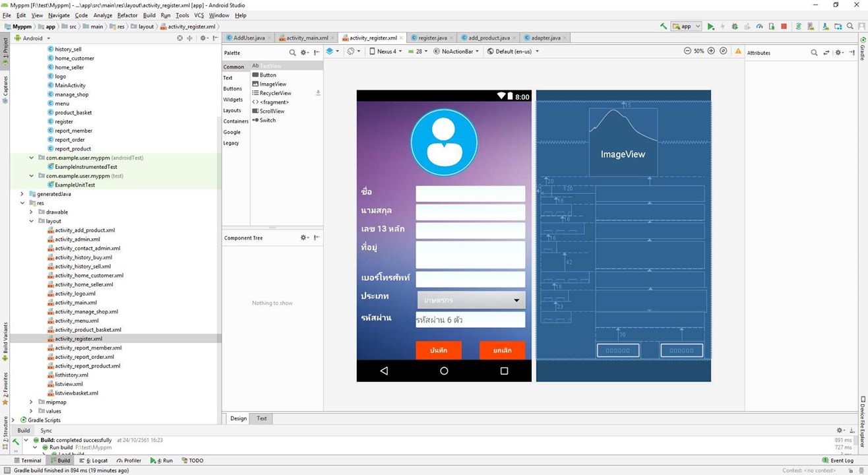Toggle the Build Variants side tab
This screenshot has height=475, width=868.
click(5, 341)
